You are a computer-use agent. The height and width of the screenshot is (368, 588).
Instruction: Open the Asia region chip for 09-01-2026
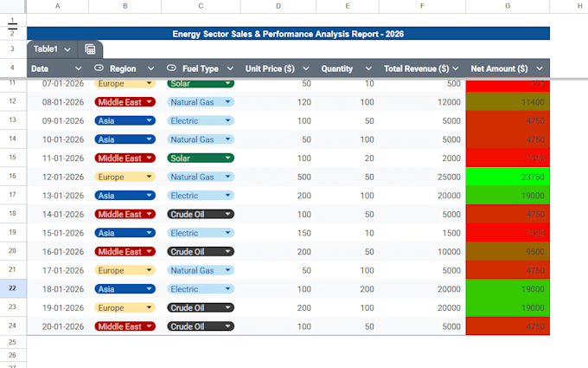coord(125,120)
